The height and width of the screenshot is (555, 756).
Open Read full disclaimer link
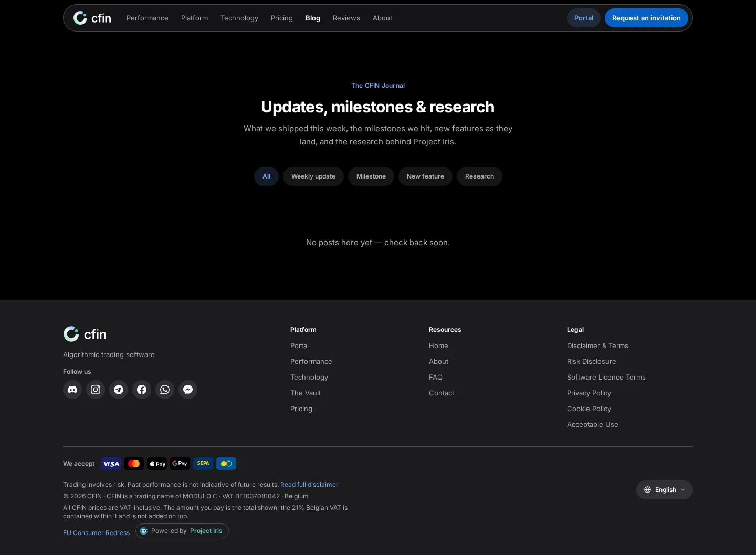click(309, 485)
